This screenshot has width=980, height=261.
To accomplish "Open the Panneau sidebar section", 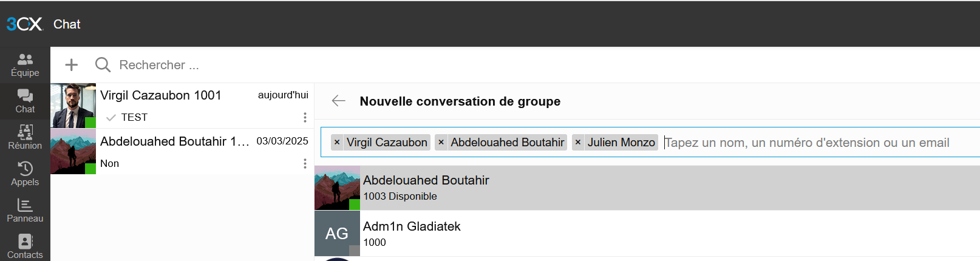I will click(x=25, y=211).
